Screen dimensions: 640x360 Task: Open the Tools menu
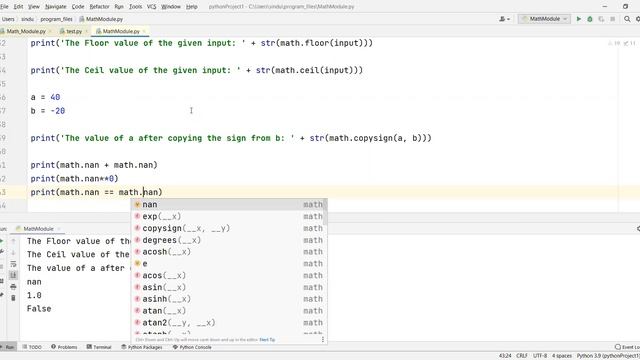(136, 7)
